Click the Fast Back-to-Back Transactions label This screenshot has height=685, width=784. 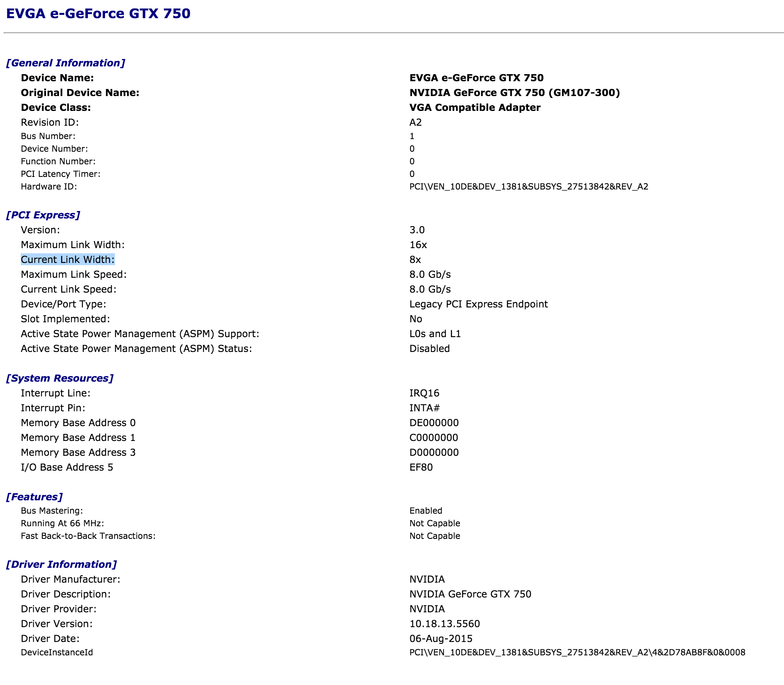pos(88,536)
